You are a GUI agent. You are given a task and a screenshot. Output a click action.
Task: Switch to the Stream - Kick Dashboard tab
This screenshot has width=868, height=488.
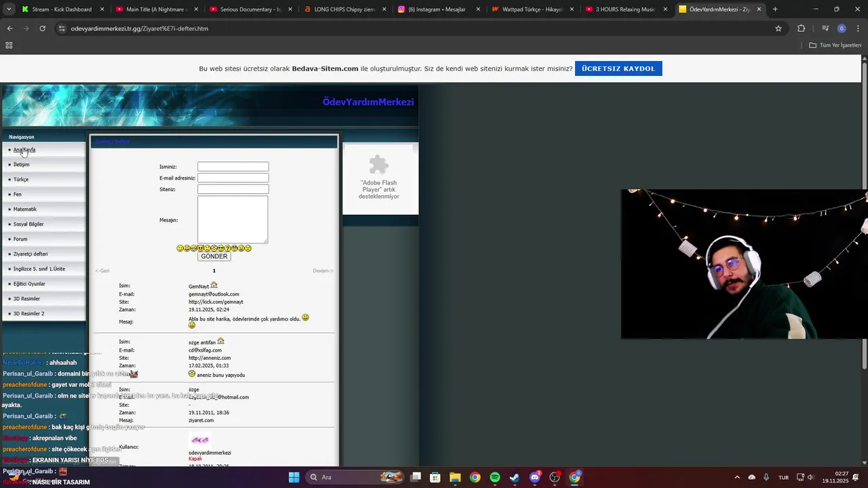[62, 9]
